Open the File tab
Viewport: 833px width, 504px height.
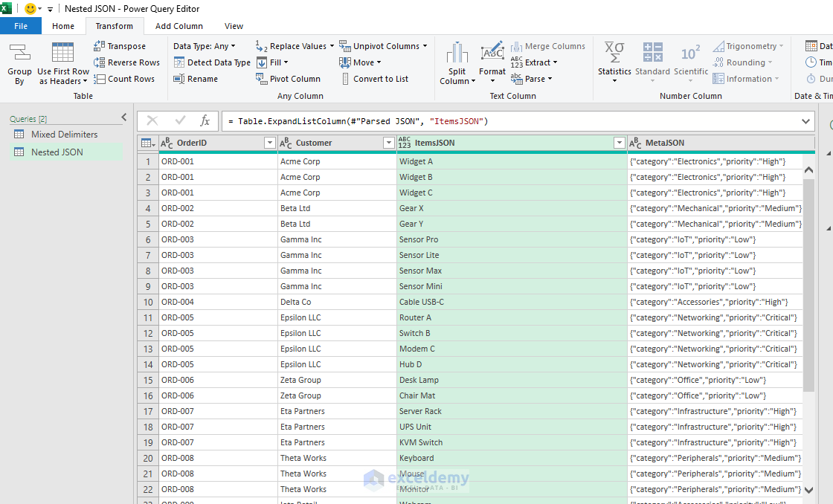[21, 26]
